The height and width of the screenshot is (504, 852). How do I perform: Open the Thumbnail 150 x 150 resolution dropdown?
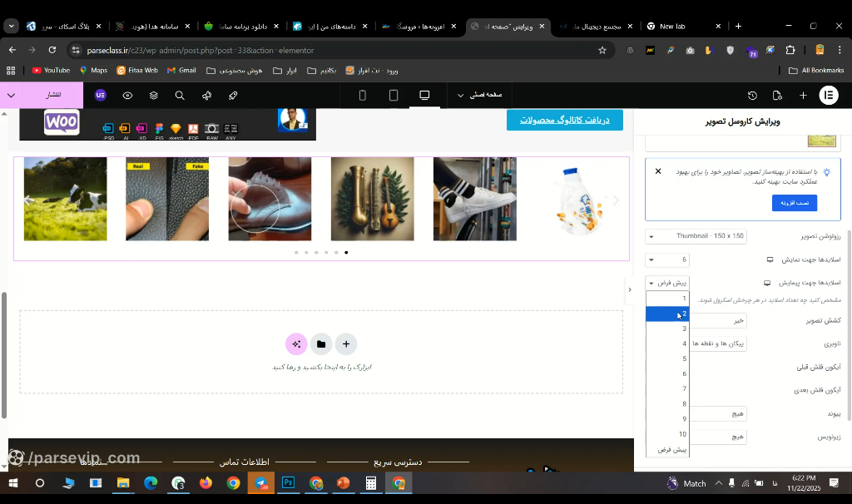696,236
